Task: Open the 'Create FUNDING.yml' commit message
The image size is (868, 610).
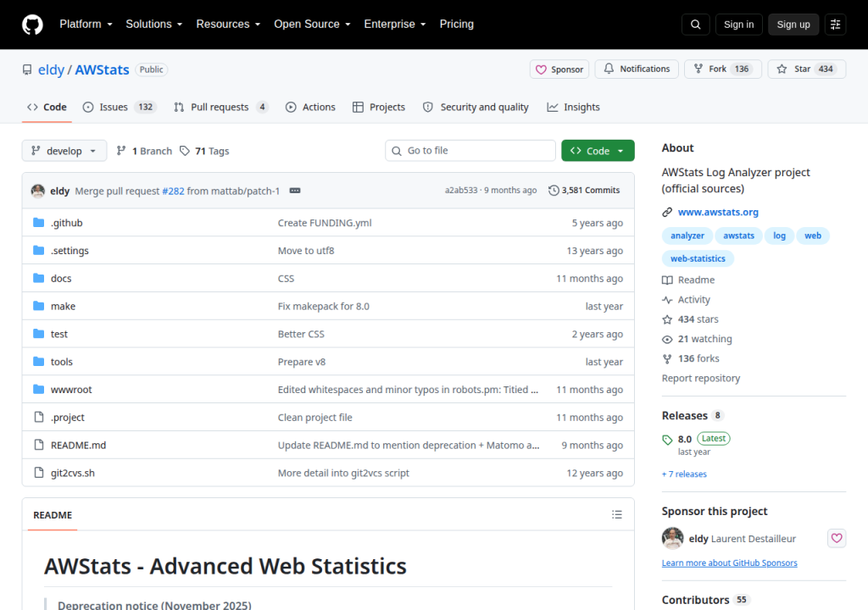Action: coord(325,223)
